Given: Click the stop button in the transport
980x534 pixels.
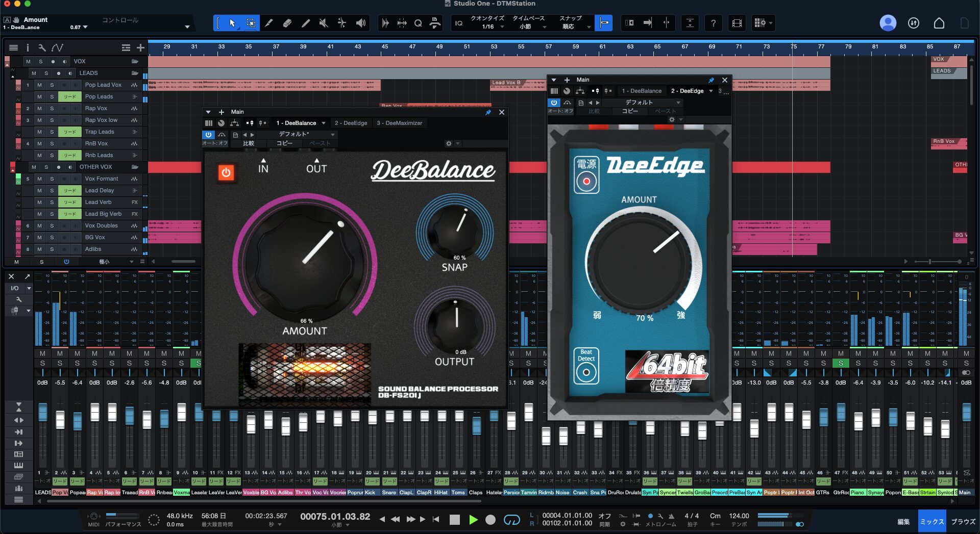Looking at the screenshot, I should [x=454, y=519].
